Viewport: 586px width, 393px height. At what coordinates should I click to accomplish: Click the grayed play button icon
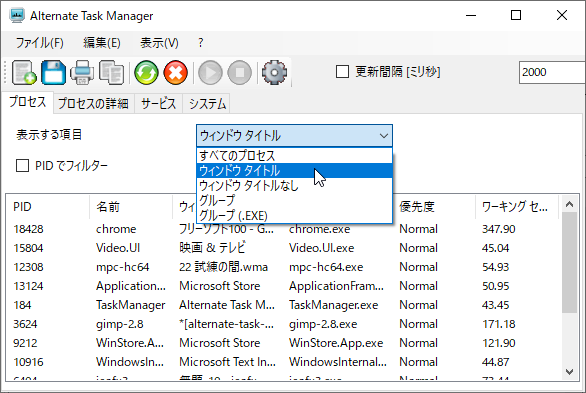point(210,72)
